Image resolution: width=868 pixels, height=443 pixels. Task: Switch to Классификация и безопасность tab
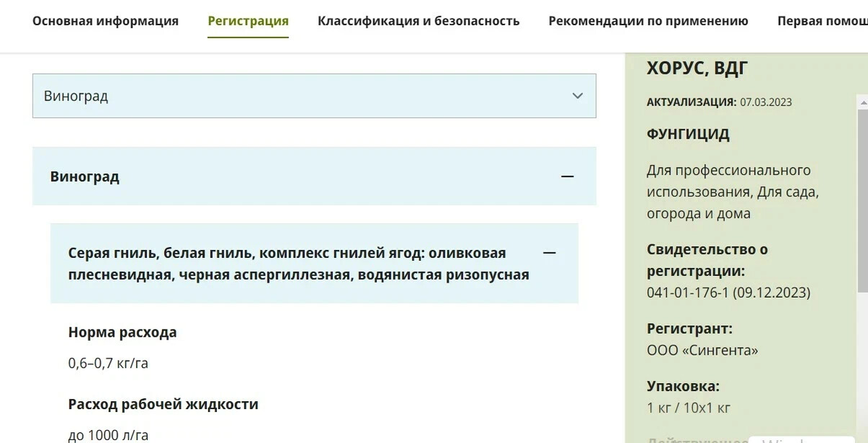(x=419, y=21)
